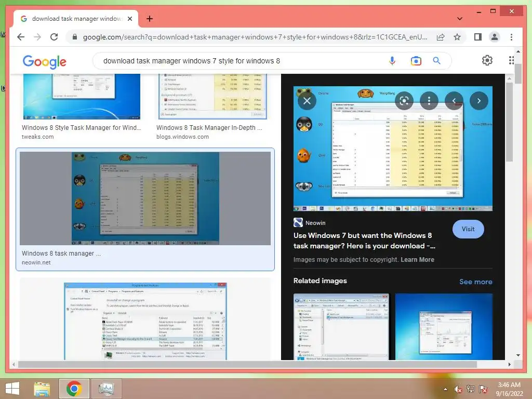
Task: Open the taskbar clock showing 3:46 AM
Action: [x=509, y=389]
